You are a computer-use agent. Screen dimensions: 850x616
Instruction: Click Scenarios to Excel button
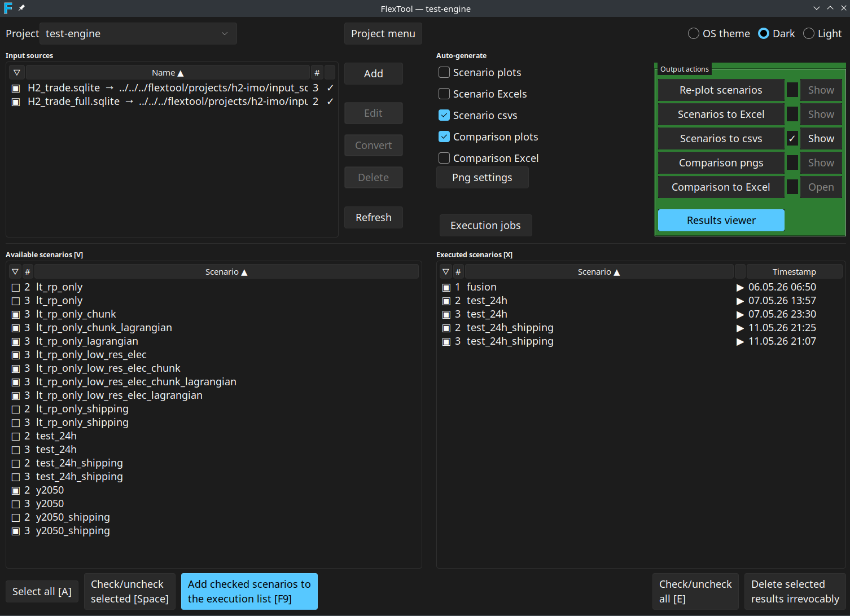[721, 115]
